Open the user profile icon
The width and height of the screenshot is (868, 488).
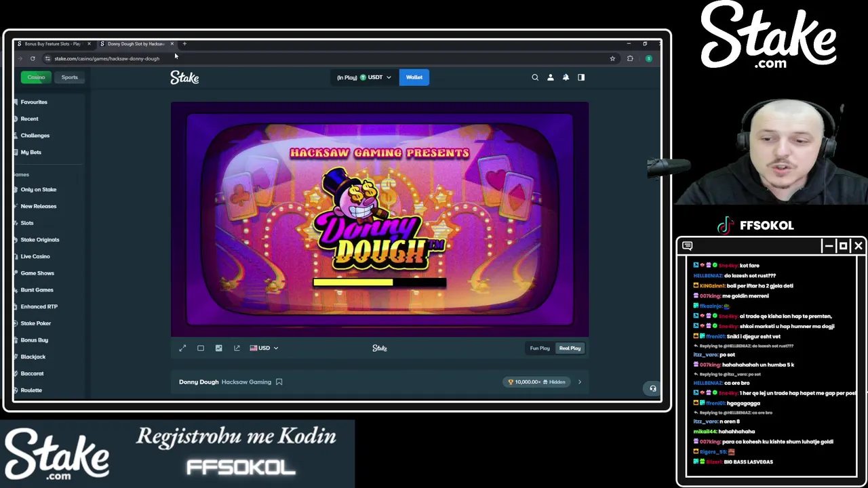(x=551, y=77)
